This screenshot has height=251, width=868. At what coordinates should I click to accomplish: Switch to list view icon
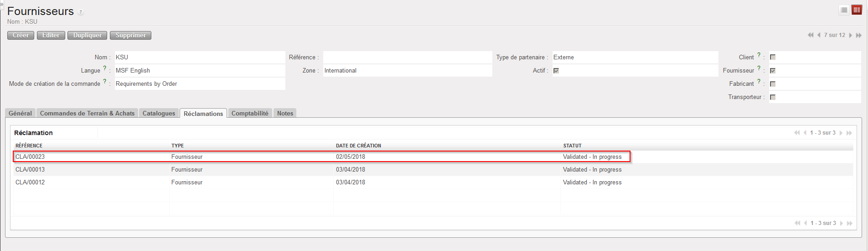(x=844, y=10)
